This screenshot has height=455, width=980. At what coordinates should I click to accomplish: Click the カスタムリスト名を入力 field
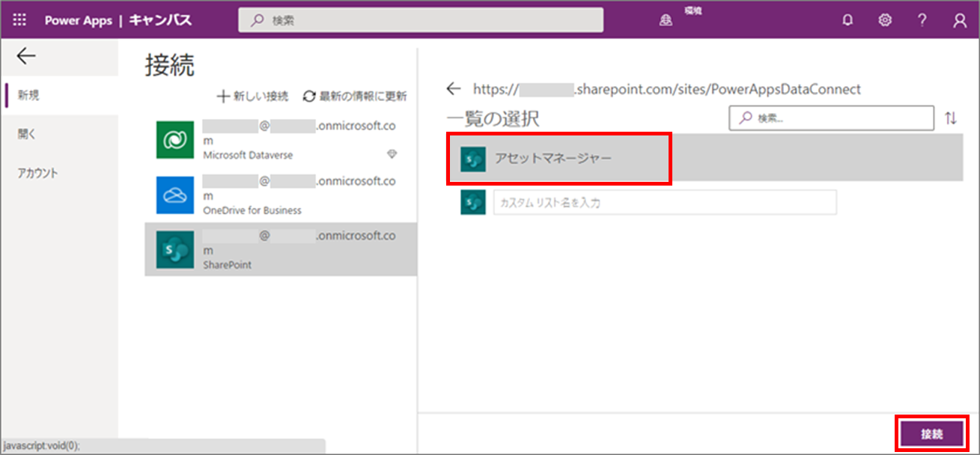665,202
